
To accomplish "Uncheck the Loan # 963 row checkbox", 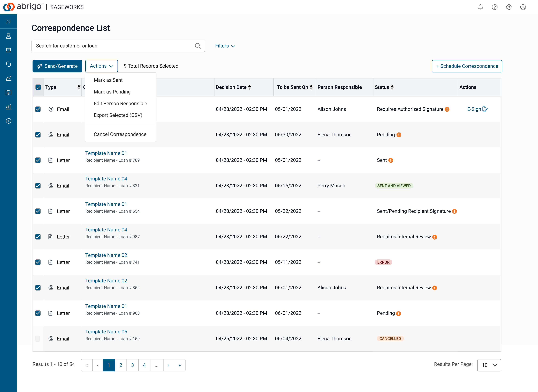I will coord(38,313).
